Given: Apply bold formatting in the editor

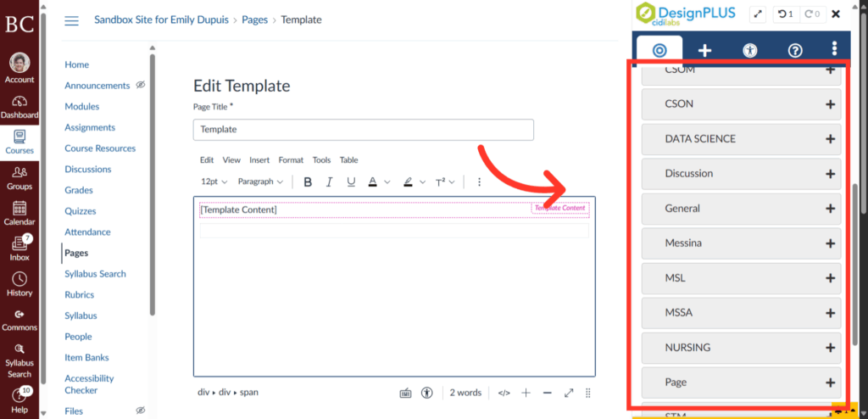Looking at the screenshot, I should click(x=309, y=182).
